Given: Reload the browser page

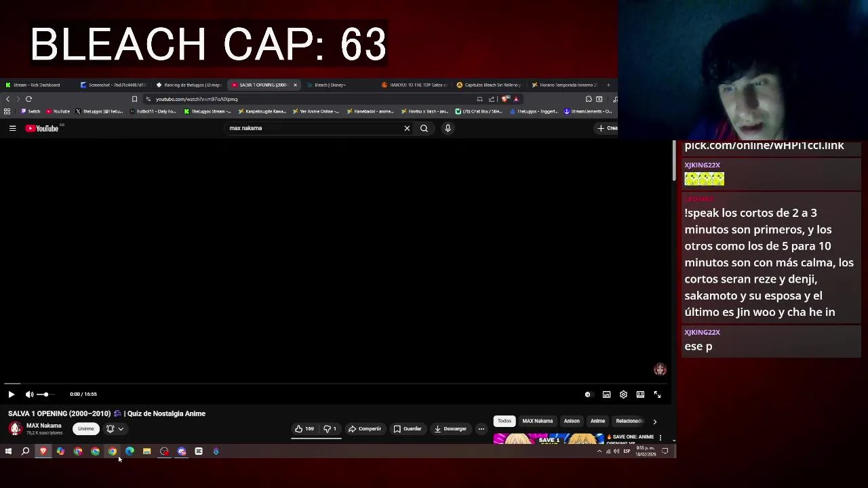Looking at the screenshot, I should [28, 99].
